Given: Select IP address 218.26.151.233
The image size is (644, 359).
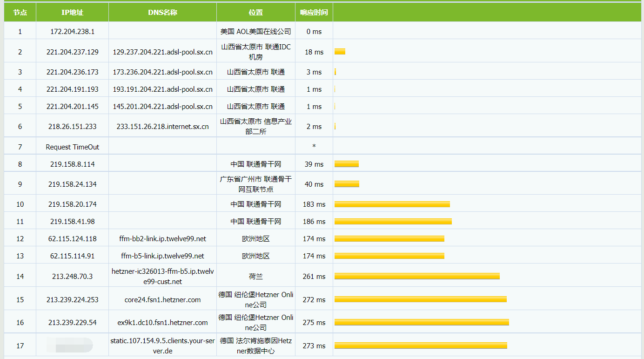Looking at the screenshot, I should click(73, 127).
